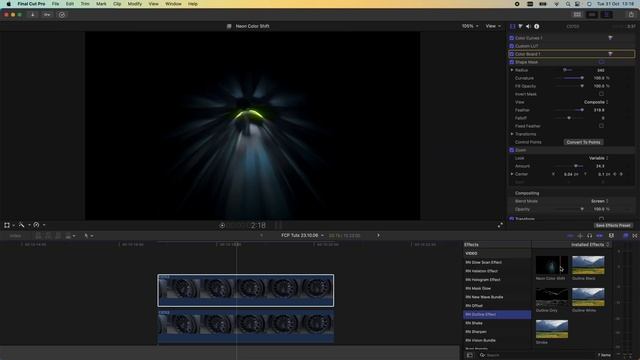Click the retime speedometer icon
Viewport: 640px width, 360px height.
(36, 225)
